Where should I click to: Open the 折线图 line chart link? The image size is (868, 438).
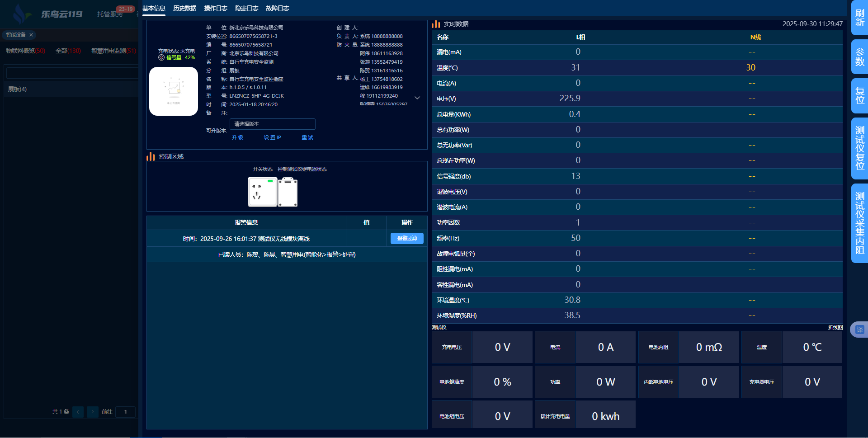[x=835, y=327]
